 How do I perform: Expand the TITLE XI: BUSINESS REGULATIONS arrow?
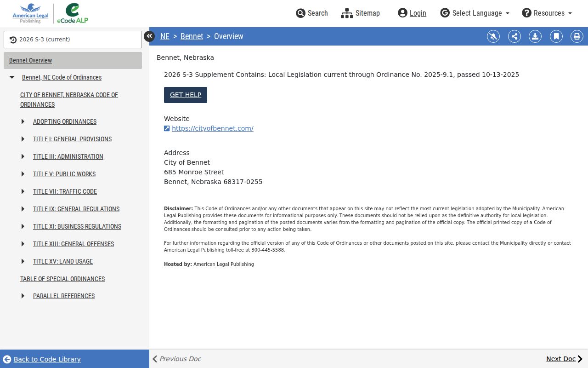(x=23, y=226)
